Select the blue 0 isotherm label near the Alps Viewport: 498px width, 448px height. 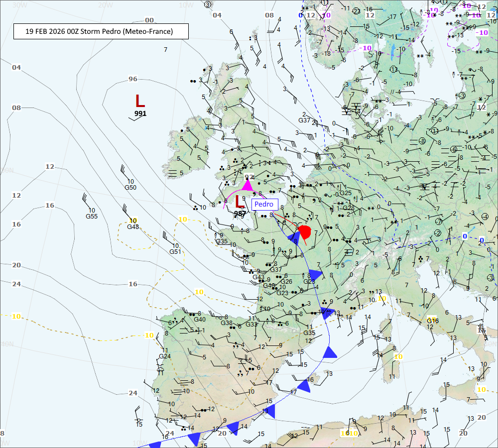coord(465,236)
